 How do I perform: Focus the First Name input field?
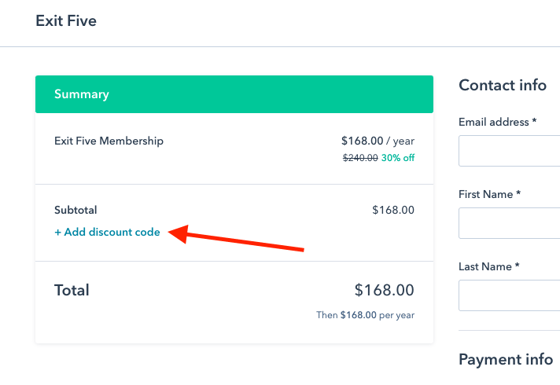click(x=509, y=223)
